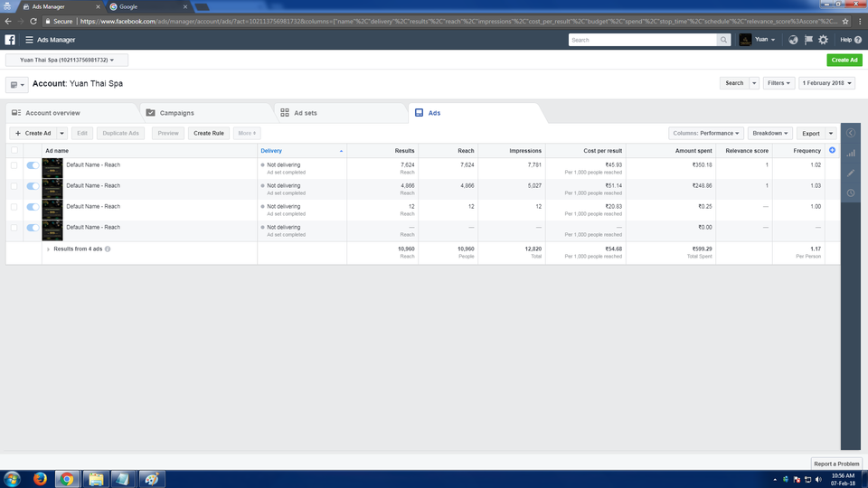The width and height of the screenshot is (868, 488).
Task: Open the 1 February 2018 date range dropdown
Action: (x=827, y=83)
